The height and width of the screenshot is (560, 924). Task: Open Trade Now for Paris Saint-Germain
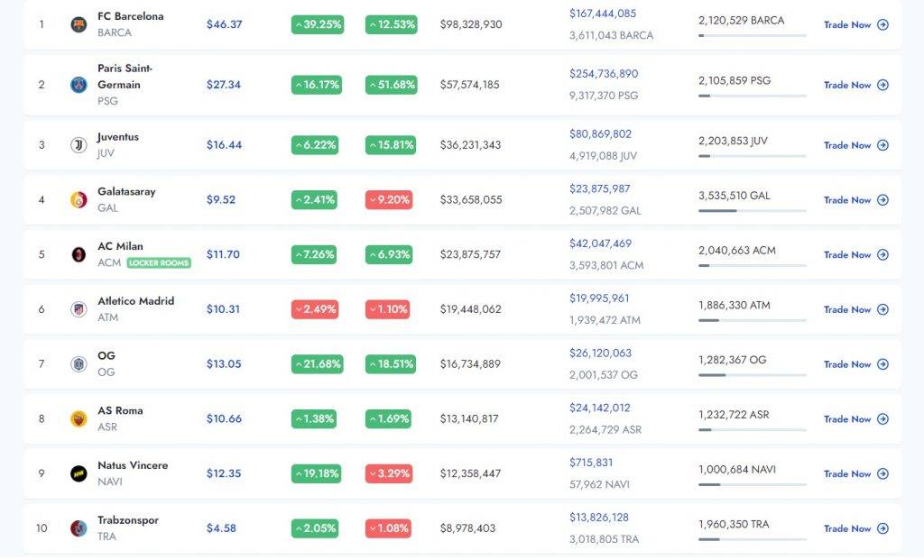855,85
